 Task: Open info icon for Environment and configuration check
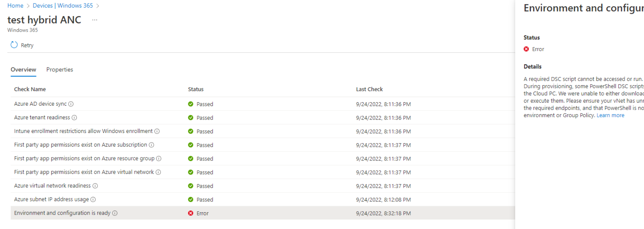pyautogui.click(x=115, y=213)
